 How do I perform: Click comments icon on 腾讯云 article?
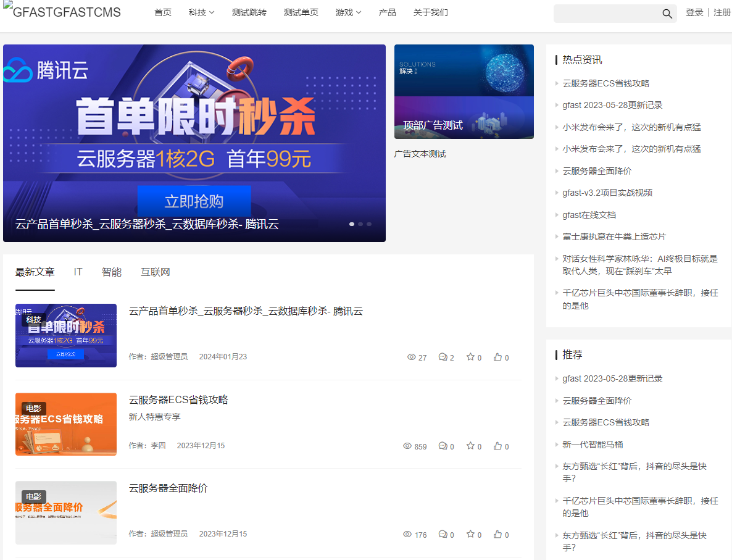[443, 357]
